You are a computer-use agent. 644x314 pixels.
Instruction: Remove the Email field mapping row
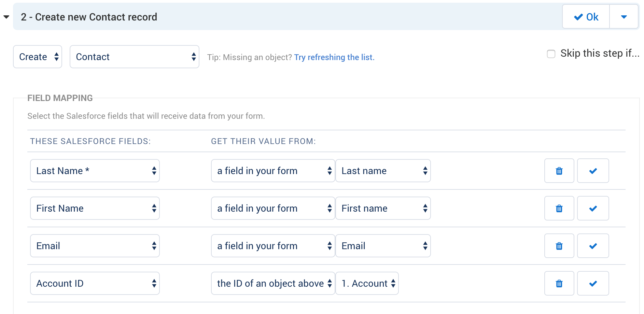pos(559,246)
